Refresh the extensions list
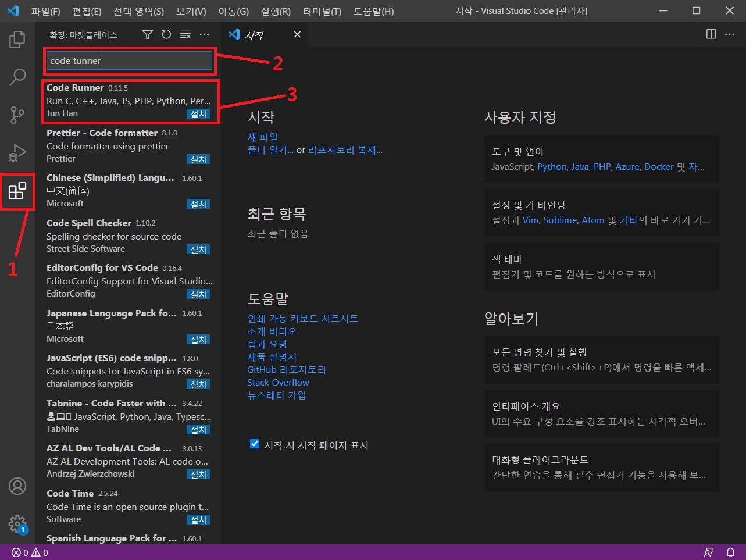Image resolution: width=746 pixels, height=560 pixels. [166, 35]
